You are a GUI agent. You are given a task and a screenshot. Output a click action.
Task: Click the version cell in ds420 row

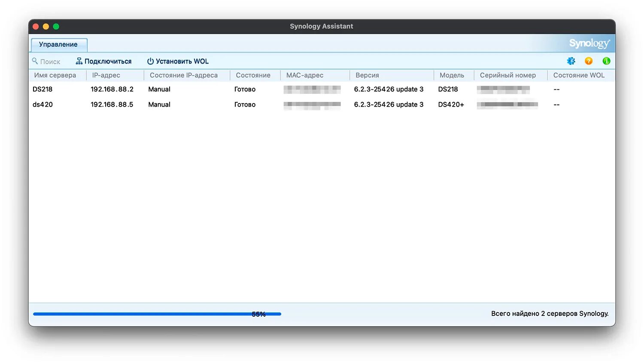click(x=389, y=104)
